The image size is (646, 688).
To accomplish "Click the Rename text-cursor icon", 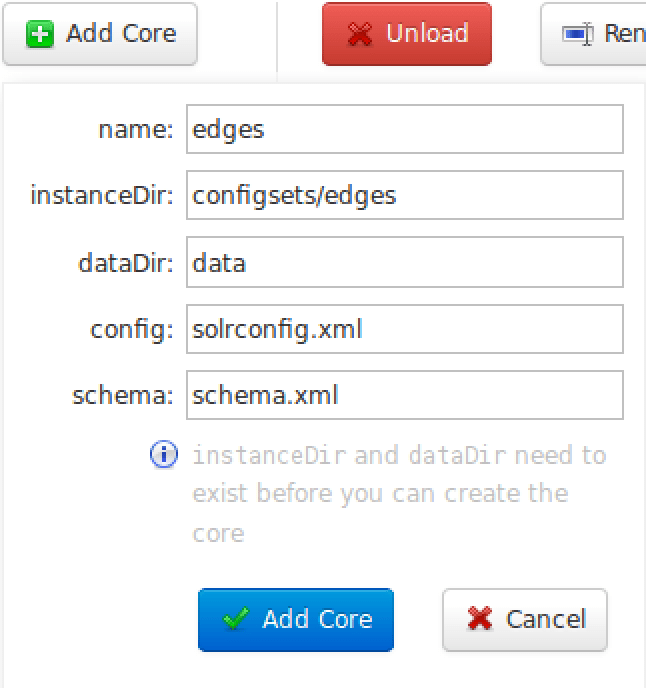I will [x=578, y=34].
